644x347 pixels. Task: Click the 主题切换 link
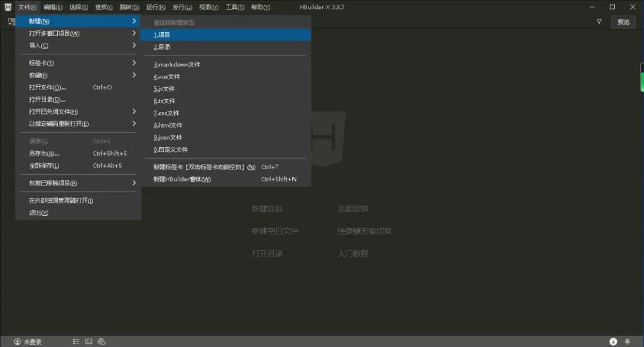click(x=353, y=209)
